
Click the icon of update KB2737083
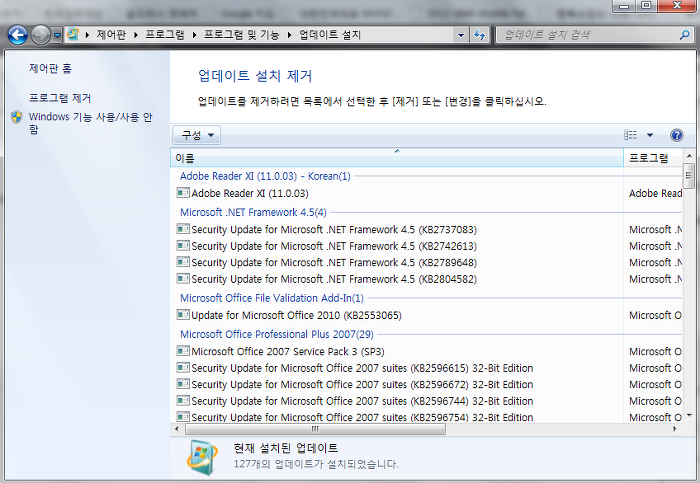coord(183,229)
